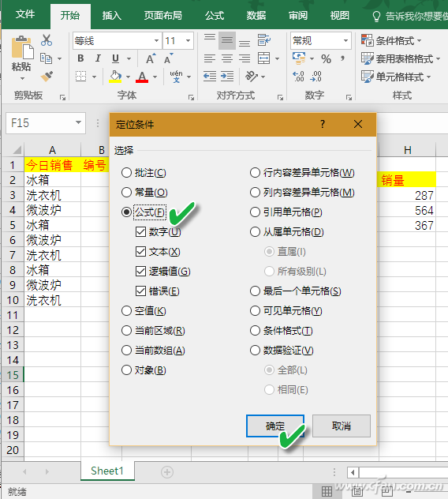Uncheck the 错误(E) checkbox
Viewport: 448px width, 499px height.
pyautogui.click(x=140, y=291)
